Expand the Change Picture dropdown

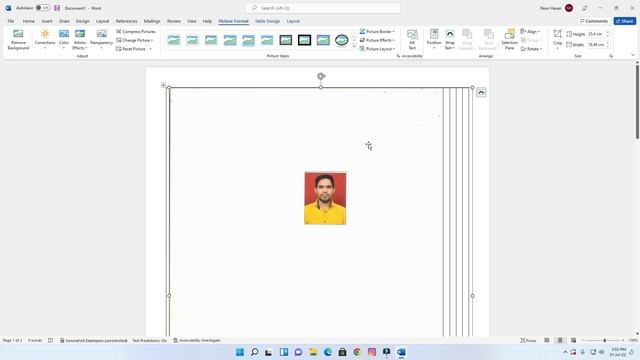(152, 40)
